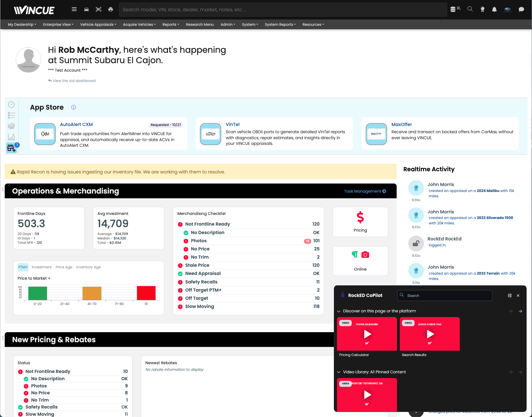Open the System Reports dropdown menu
This screenshot has width=532, height=417.
pyautogui.click(x=280, y=25)
